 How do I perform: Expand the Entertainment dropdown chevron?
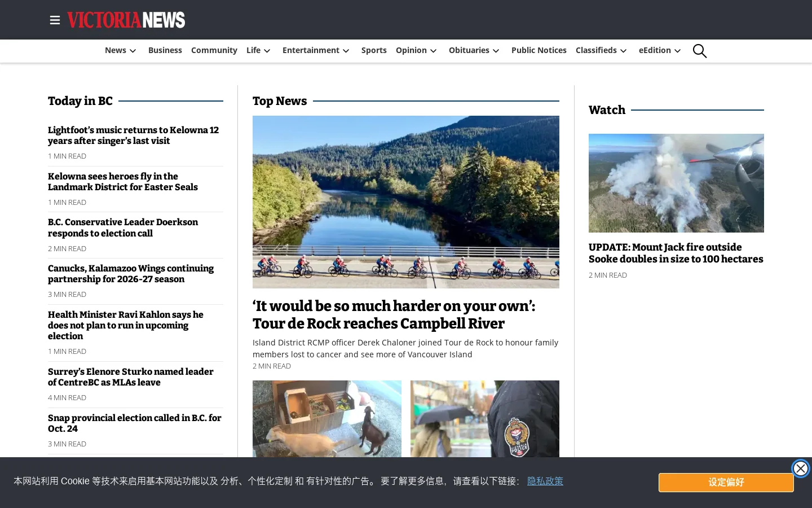tap(346, 51)
